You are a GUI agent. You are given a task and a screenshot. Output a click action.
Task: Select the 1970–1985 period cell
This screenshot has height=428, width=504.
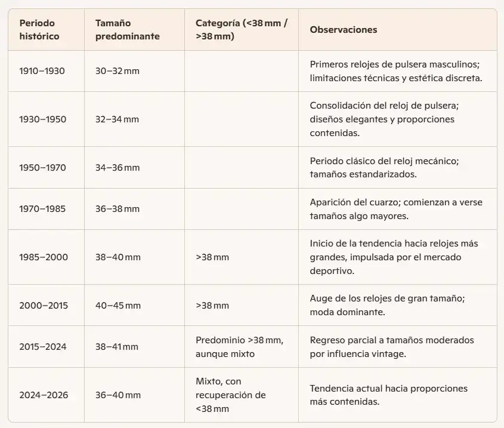[x=42, y=209]
